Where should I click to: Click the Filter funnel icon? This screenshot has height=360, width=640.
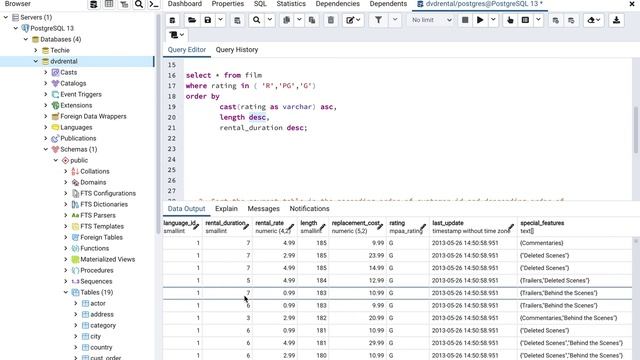(x=378, y=20)
